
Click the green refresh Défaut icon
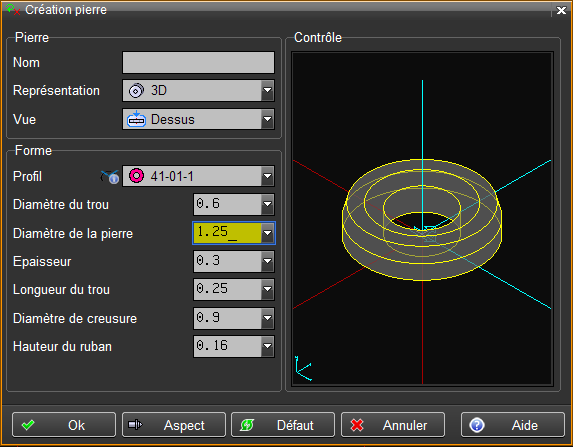[x=247, y=425]
